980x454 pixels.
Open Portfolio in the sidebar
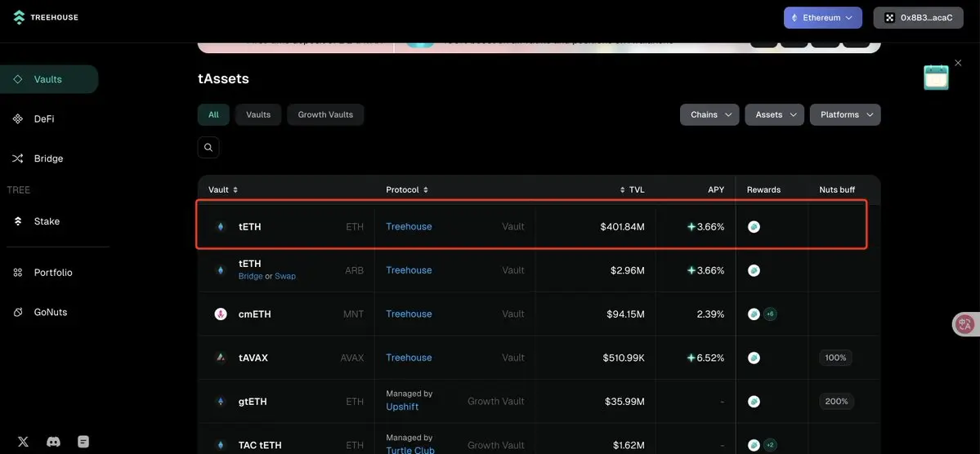(x=53, y=272)
